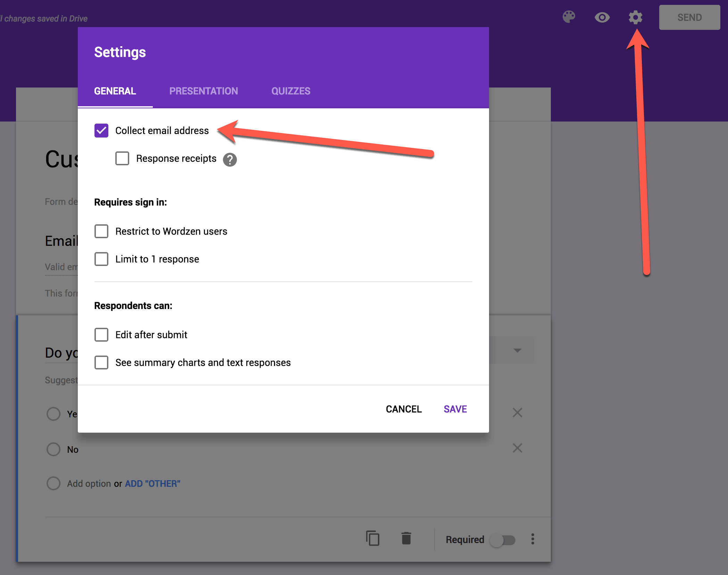Switch to the Quizzes tab
Screen dimensions: 728x575
291,91
